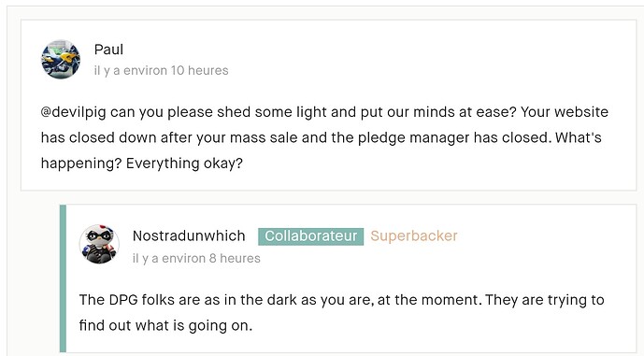Click the green Collaborateur badge
The height and width of the screenshot is (356, 644).
pos(311,236)
